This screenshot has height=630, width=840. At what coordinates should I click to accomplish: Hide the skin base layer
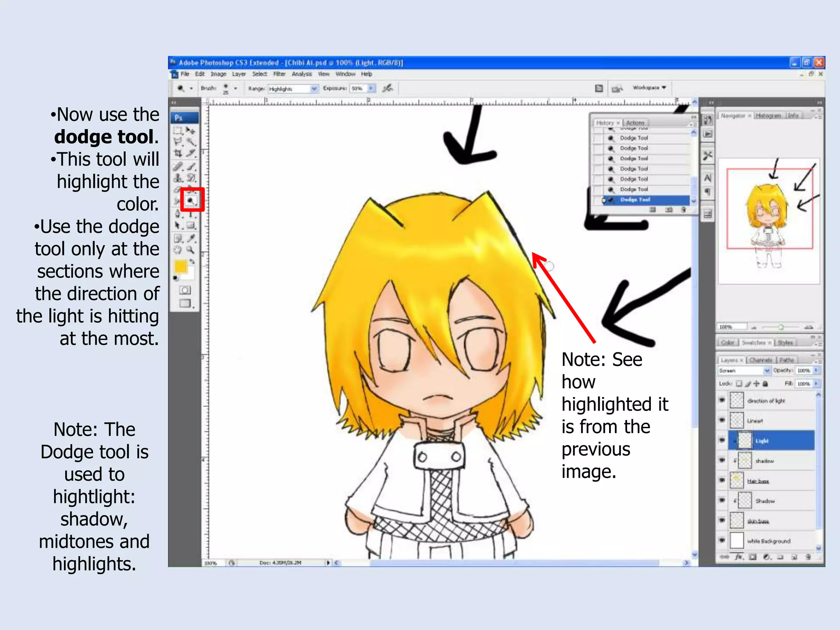point(722,520)
